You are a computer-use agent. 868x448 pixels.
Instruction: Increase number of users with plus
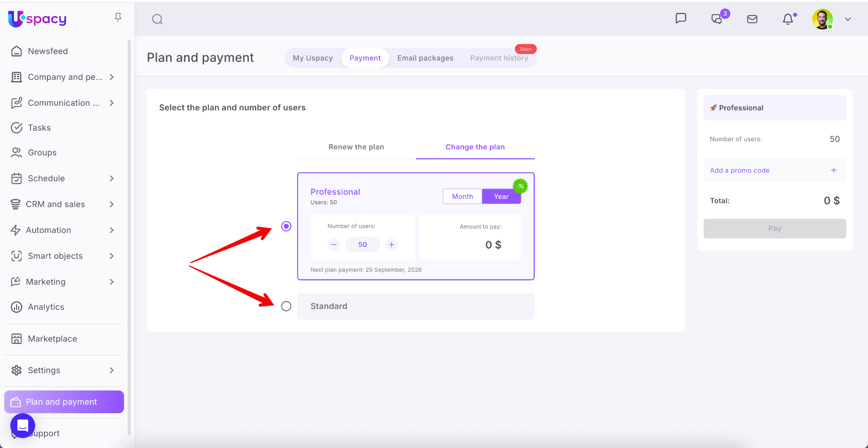[x=392, y=244]
